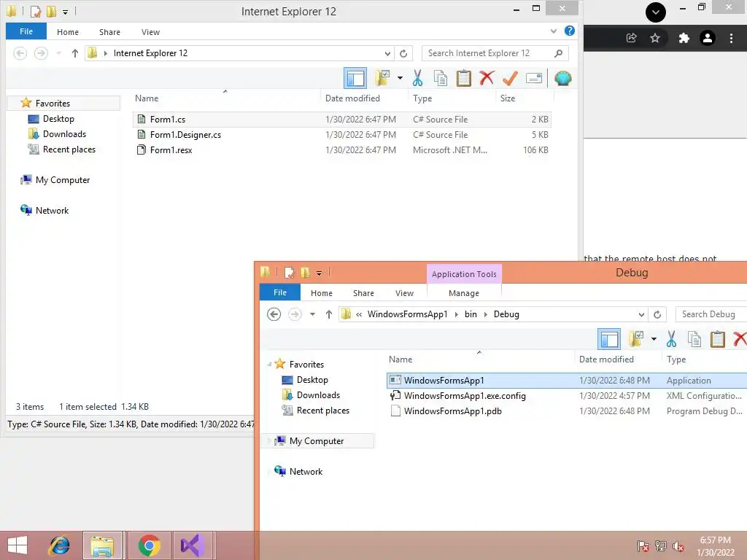Screen dimensions: 747x560
Task: Click the Help question mark icon in Internet Explorer 12 window
Action: (569, 31)
